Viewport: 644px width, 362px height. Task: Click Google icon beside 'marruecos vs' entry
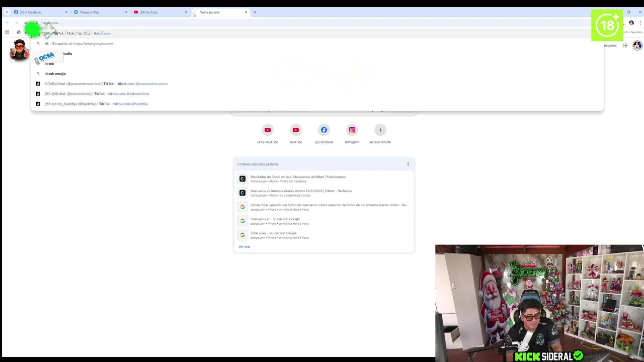point(243,221)
